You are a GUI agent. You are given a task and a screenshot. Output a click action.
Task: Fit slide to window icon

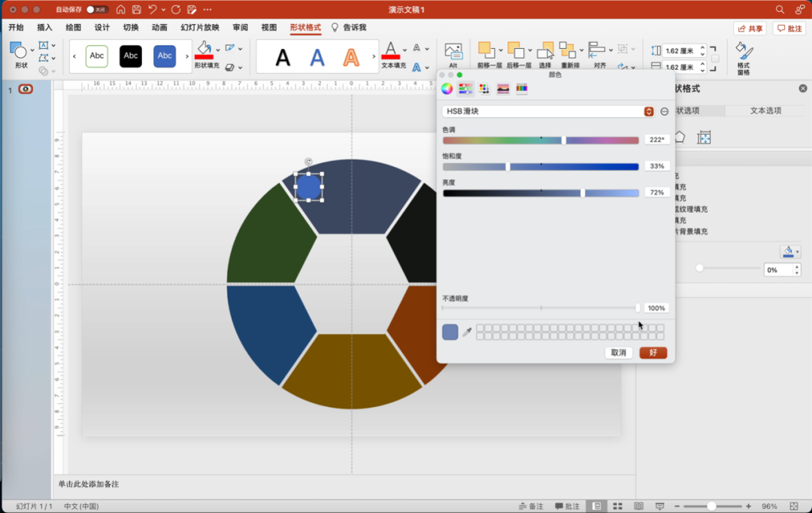794,506
